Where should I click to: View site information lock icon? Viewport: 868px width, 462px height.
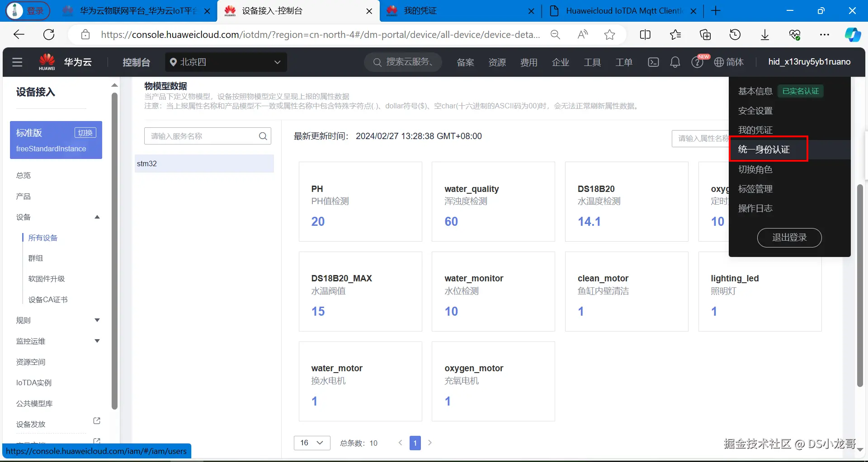[85, 34]
